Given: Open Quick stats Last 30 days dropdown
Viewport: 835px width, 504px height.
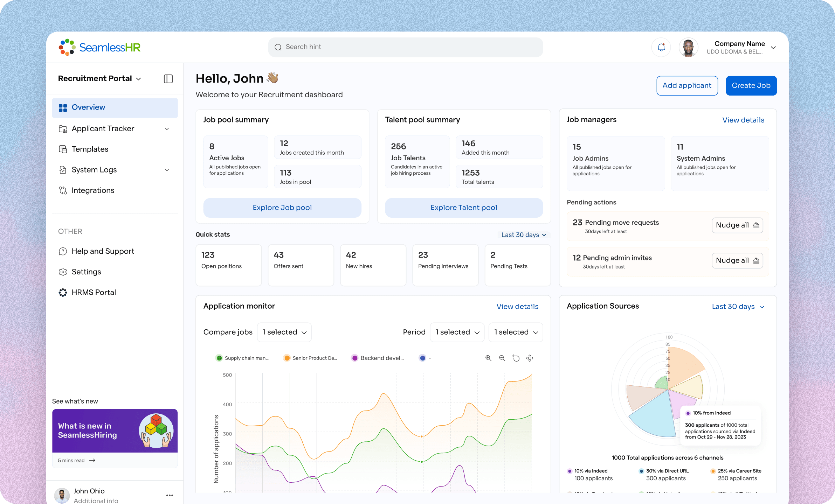Looking at the screenshot, I should (x=523, y=235).
